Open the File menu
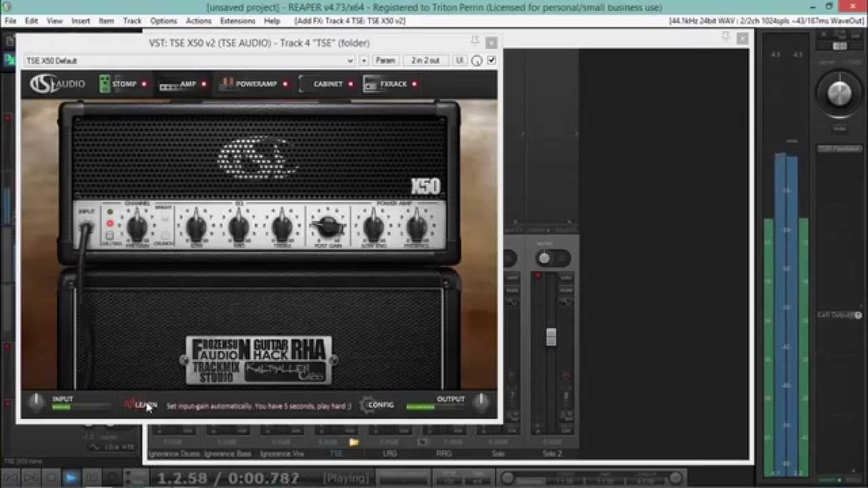The image size is (868, 488). click(x=11, y=21)
